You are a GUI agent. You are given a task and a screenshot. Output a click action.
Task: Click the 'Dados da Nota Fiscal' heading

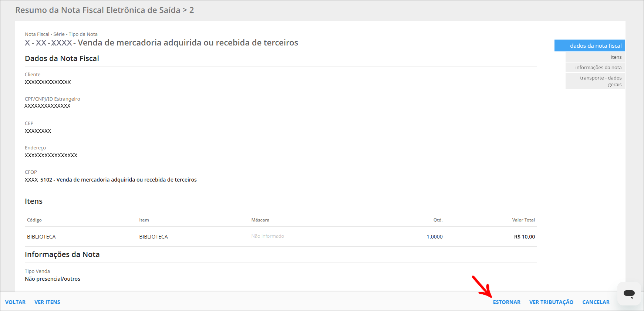(62, 58)
